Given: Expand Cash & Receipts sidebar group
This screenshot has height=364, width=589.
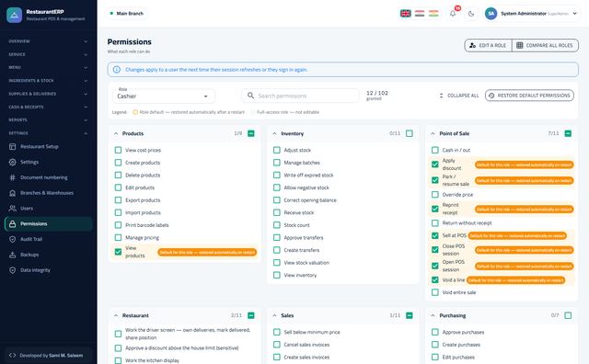Looking at the screenshot, I should coord(48,107).
